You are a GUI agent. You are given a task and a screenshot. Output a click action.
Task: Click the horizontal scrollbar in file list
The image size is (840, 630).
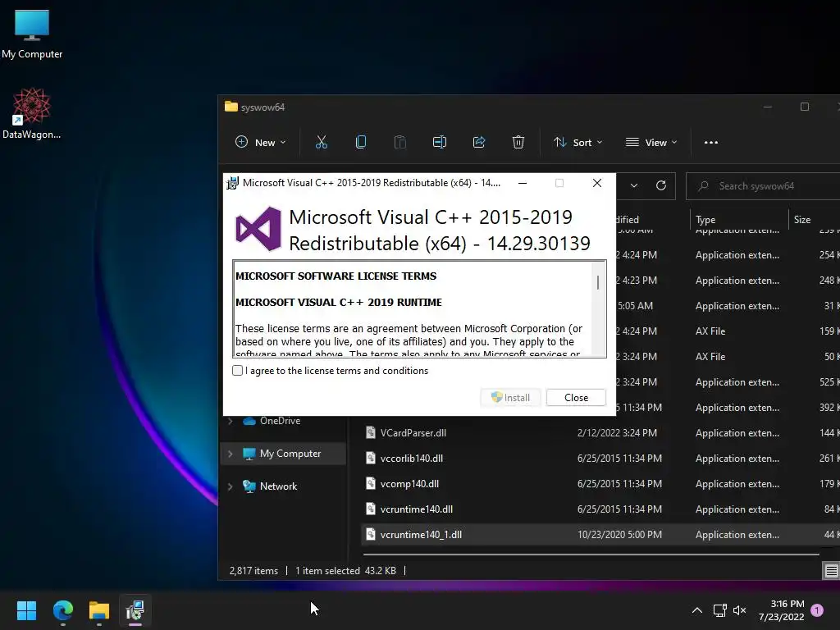(591, 555)
